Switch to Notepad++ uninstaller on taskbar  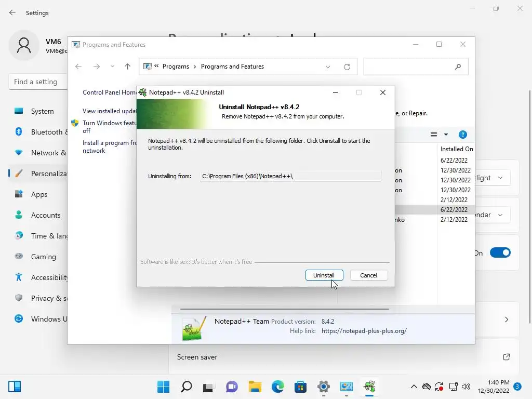coord(369,387)
